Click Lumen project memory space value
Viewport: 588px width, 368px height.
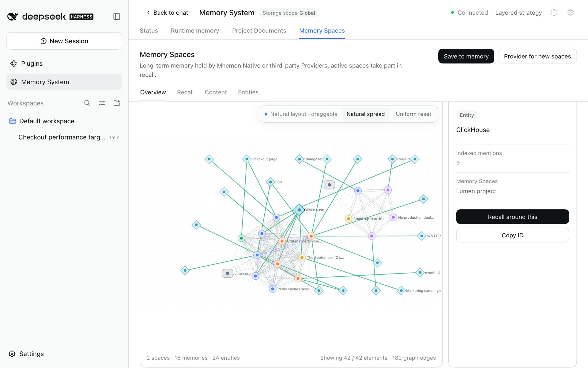(476, 191)
